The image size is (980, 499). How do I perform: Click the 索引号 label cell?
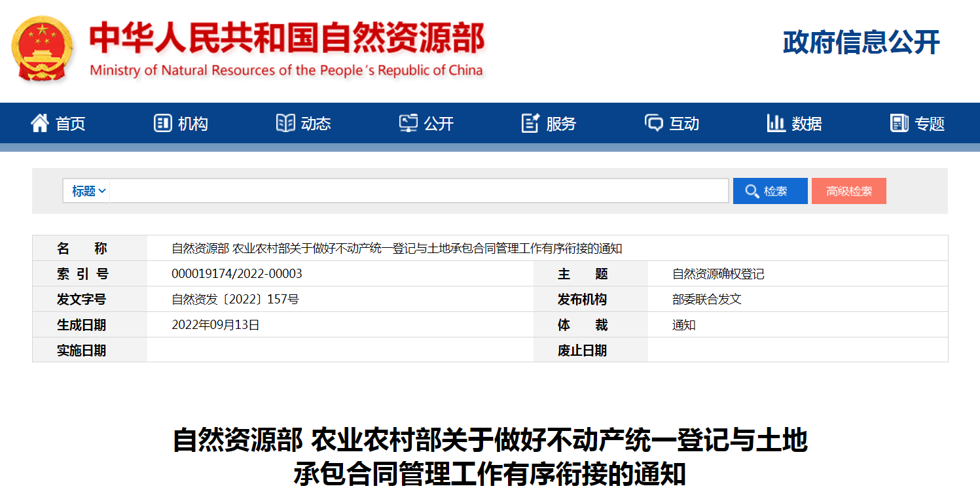90,274
